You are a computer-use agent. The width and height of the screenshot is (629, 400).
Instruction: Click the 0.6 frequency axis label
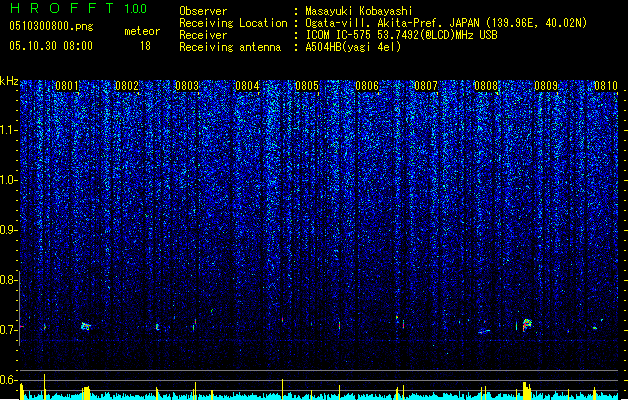tap(8, 380)
